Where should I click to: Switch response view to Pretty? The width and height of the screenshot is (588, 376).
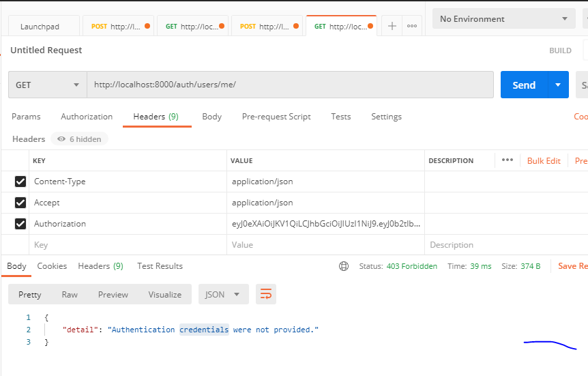[29, 295]
